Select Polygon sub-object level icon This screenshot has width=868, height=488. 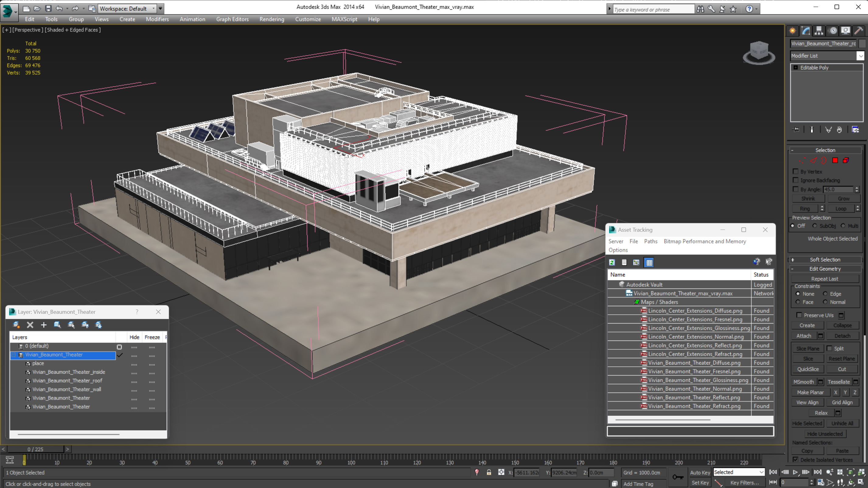(835, 160)
